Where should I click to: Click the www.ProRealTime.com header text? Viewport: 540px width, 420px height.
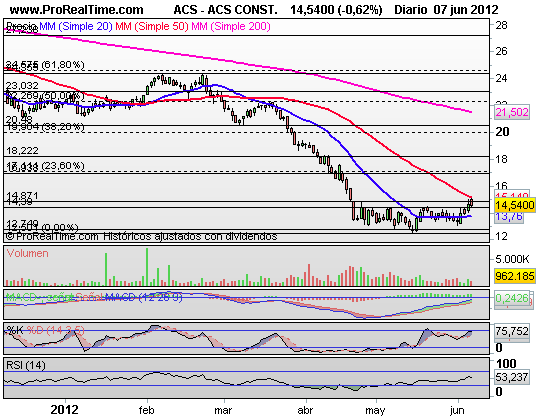tap(76, 10)
